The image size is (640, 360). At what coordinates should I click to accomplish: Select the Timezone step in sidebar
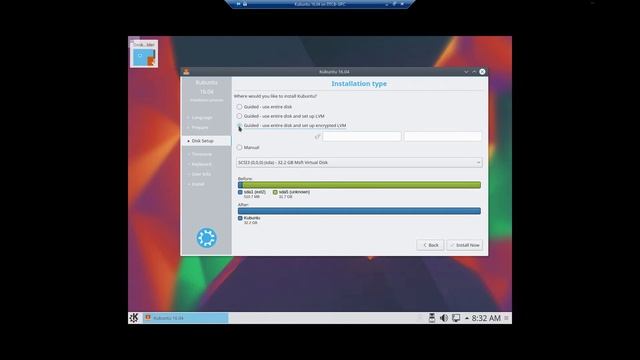point(202,154)
